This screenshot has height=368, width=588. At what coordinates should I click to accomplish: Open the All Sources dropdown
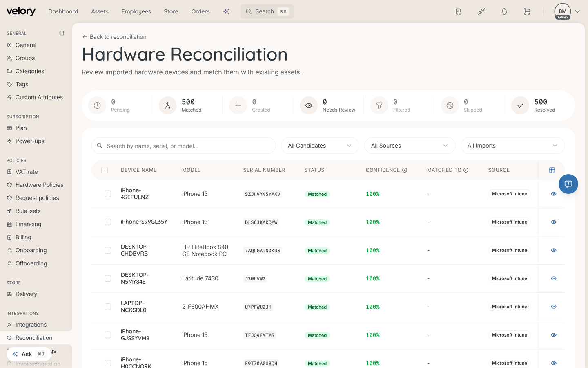(x=410, y=146)
